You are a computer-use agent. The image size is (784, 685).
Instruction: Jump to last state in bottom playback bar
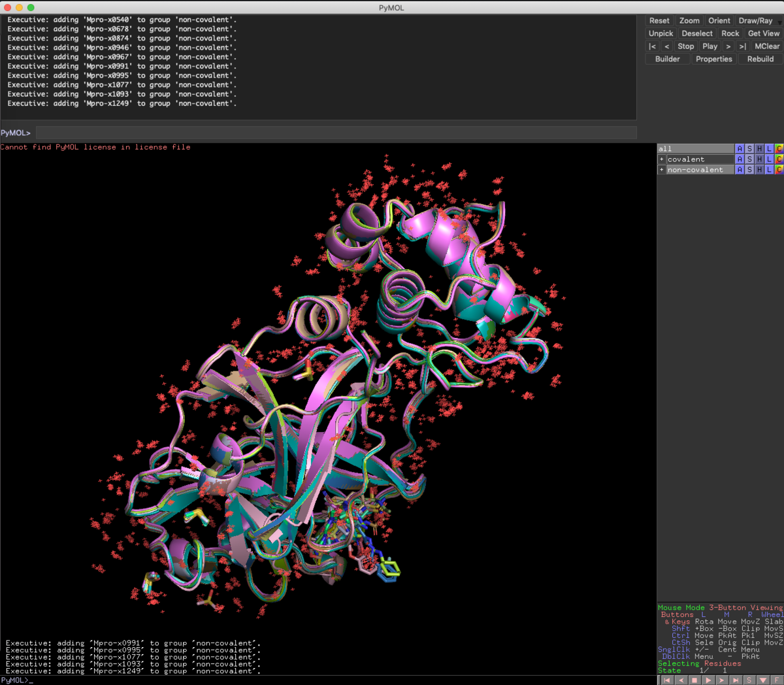click(736, 680)
